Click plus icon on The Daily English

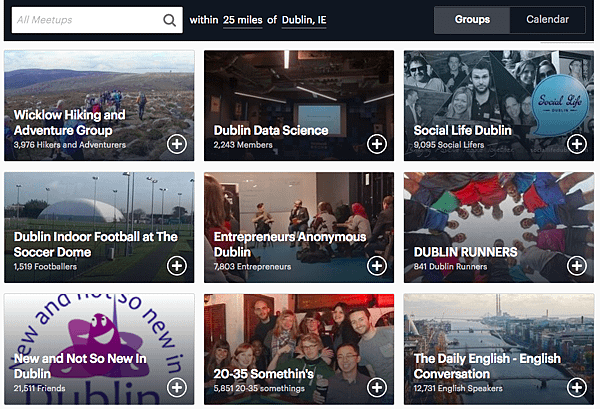[577, 387]
